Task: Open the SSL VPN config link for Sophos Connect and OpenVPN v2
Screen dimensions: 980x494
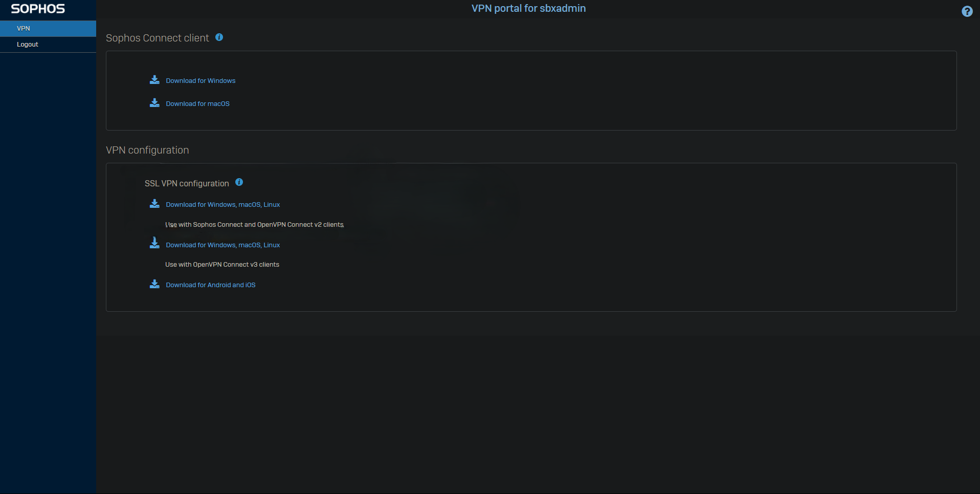Action: [x=222, y=205]
